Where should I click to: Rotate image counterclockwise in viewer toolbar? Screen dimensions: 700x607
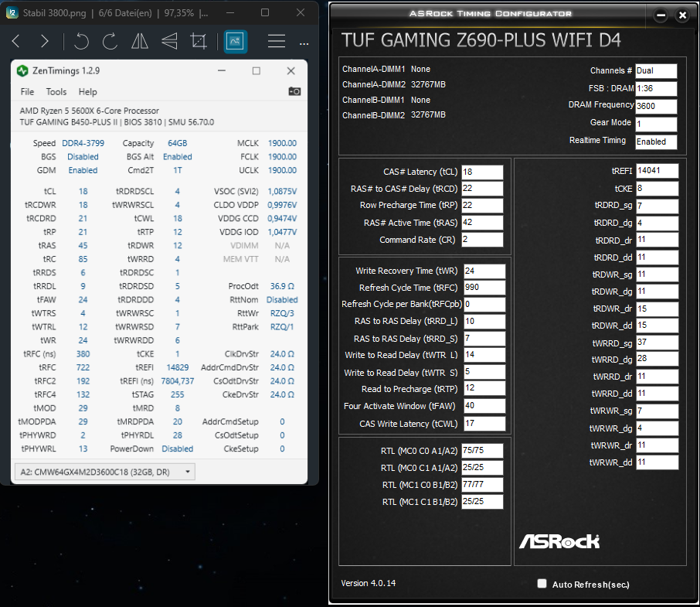pos(81,42)
